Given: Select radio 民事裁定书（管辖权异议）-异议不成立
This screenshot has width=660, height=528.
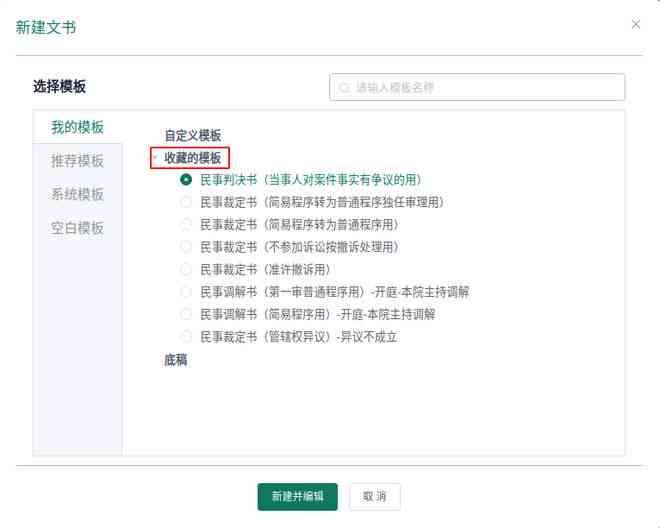Looking at the screenshot, I should click(186, 336).
